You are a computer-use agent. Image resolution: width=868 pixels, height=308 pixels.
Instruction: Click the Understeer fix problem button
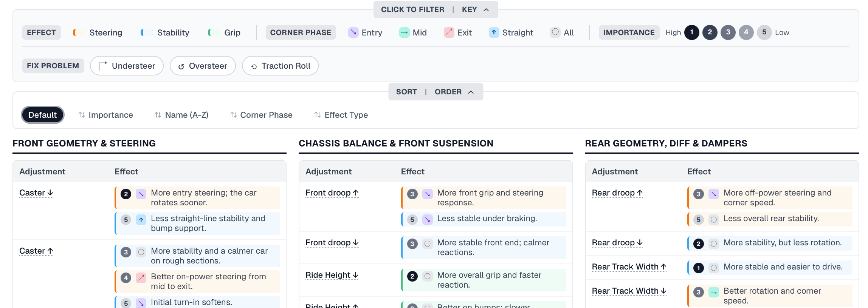click(127, 66)
